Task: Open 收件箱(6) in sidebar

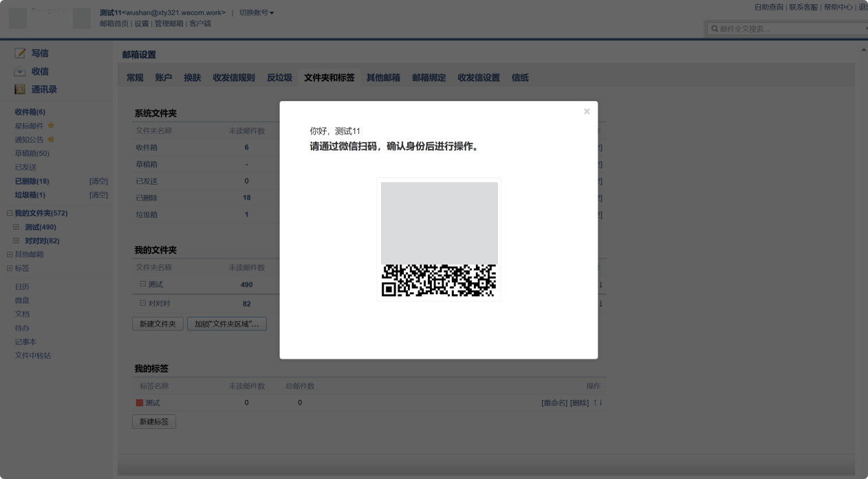Action: [30, 112]
